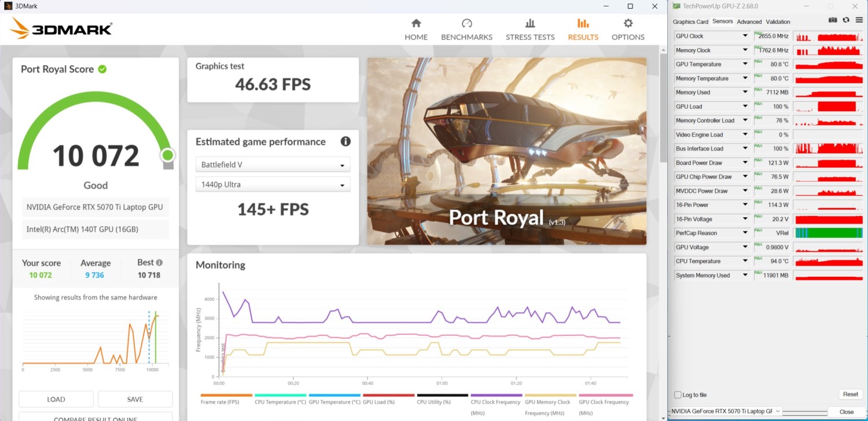This screenshot has width=868, height=421.
Task: Open the GPU Temperature sensor dropdown
Action: pyautogui.click(x=745, y=64)
